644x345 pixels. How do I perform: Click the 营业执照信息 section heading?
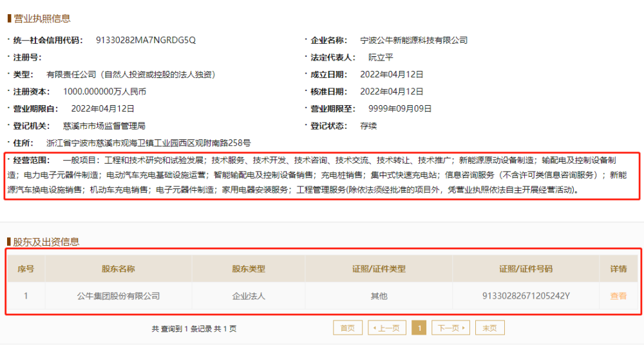(x=42, y=19)
